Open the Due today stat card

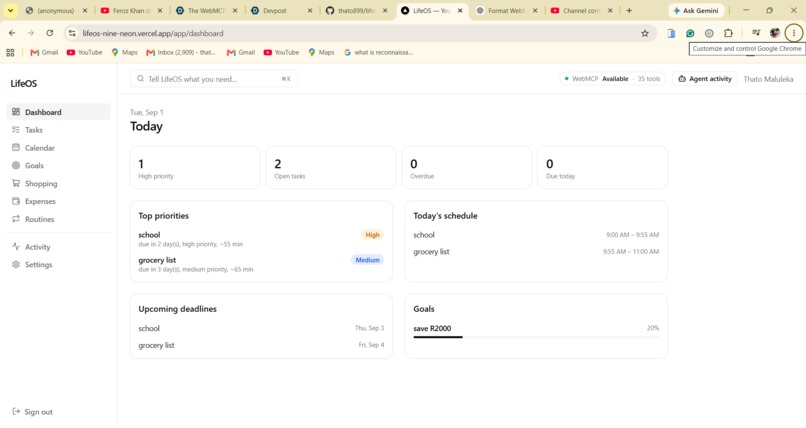[x=602, y=168]
